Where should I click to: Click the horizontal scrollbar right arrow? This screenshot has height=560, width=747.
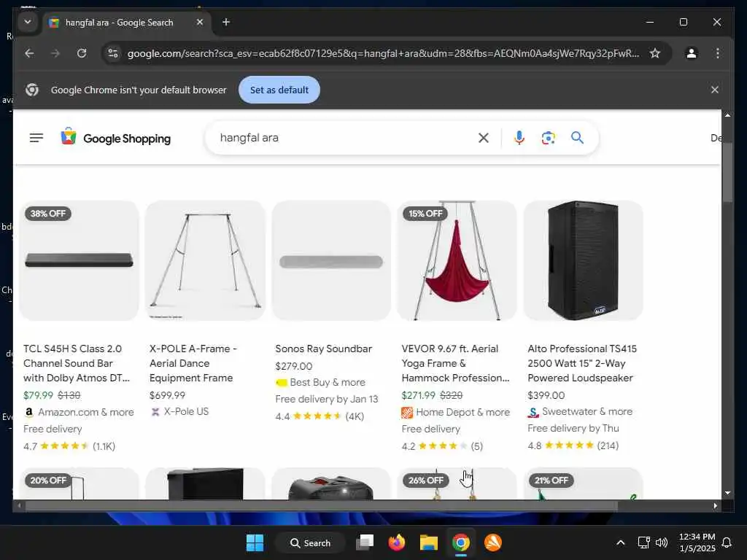715,506
